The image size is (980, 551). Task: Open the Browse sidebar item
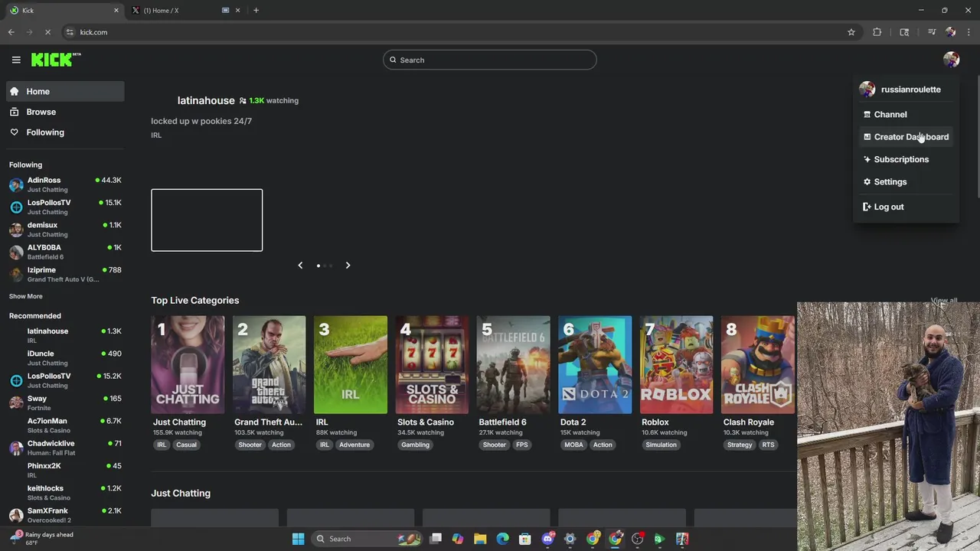click(x=65, y=112)
